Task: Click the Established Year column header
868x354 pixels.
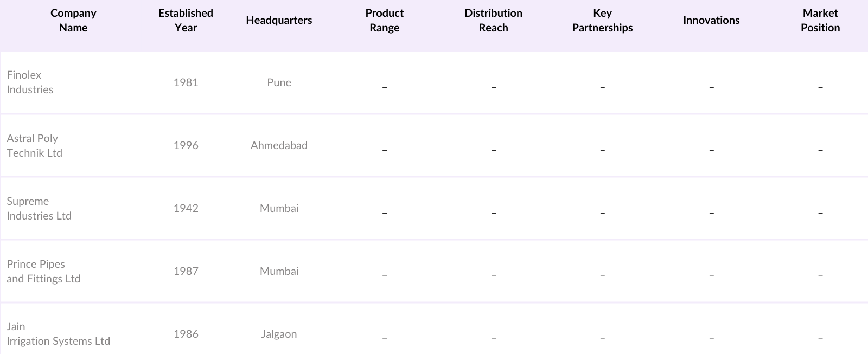Action: pyautogui.click(x=186, y=21)
